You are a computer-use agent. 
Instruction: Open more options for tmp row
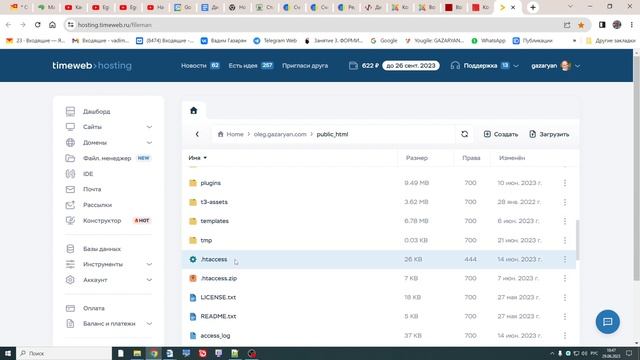[565, 240]
